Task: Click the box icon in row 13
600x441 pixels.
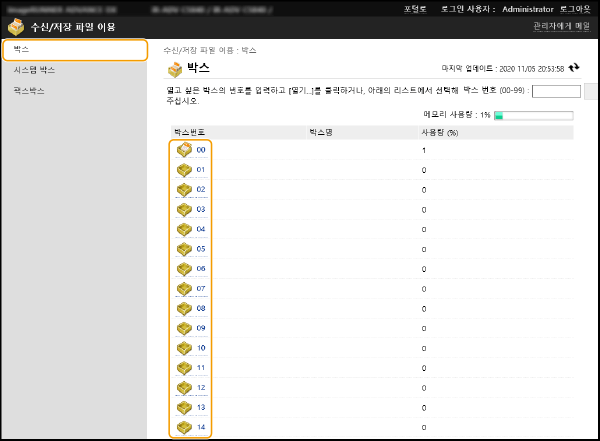Action: [184, 407]
